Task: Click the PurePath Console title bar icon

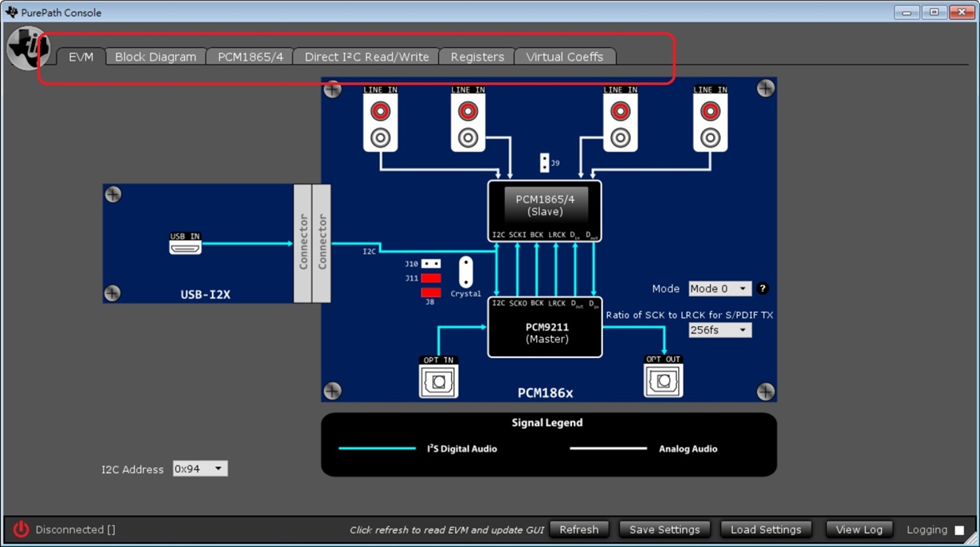Action: pos(11,12)
